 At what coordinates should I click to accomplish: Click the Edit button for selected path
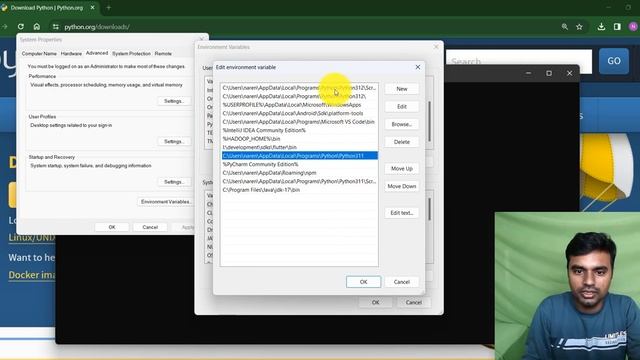point(402,107)
